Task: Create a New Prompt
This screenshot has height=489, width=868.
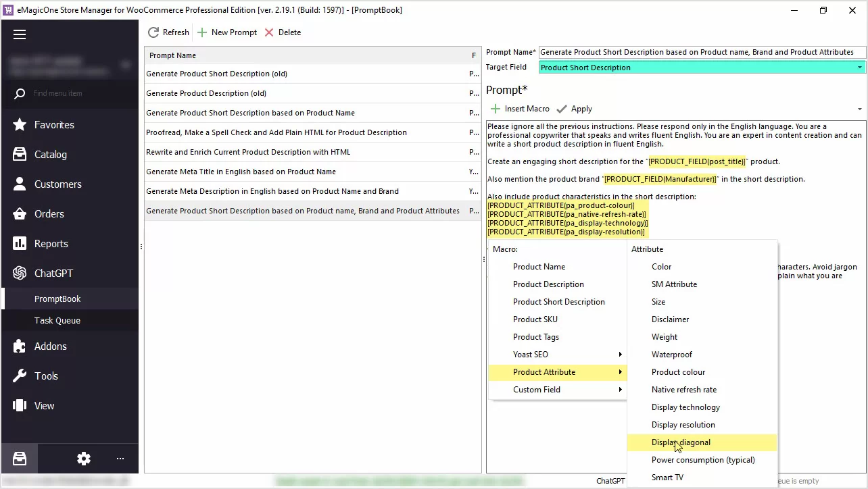Action: tap(227, 32)
